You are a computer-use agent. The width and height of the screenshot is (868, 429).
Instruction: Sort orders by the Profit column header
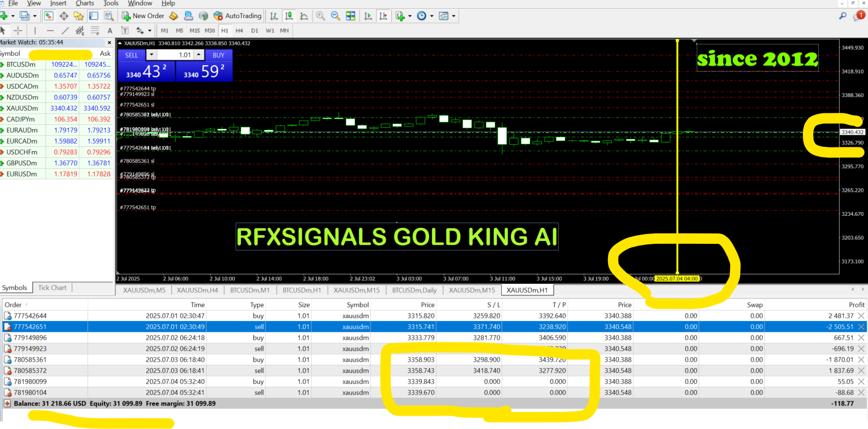[857, 305]
